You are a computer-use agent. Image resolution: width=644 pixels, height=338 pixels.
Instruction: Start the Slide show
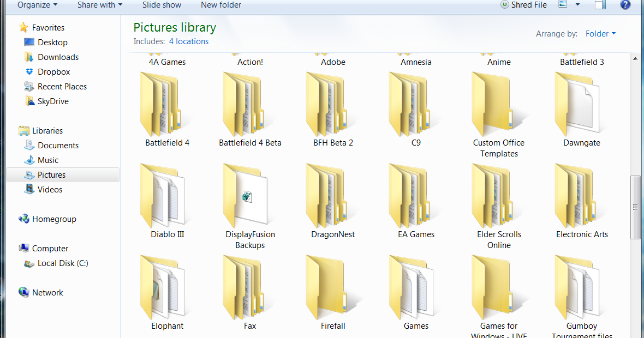[x=162, y=5]
